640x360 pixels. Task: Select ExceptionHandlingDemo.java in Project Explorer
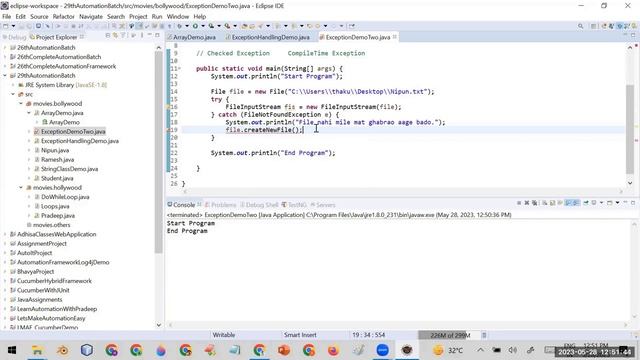click(76, 141)
